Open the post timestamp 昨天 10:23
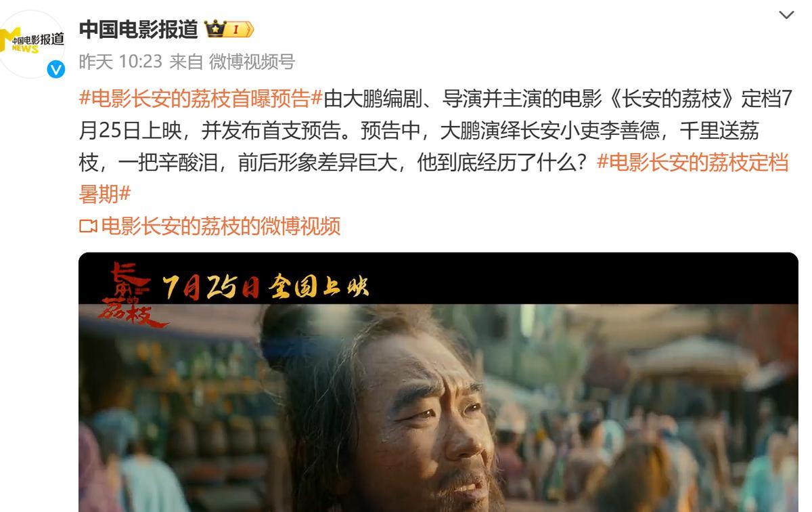 120,62
